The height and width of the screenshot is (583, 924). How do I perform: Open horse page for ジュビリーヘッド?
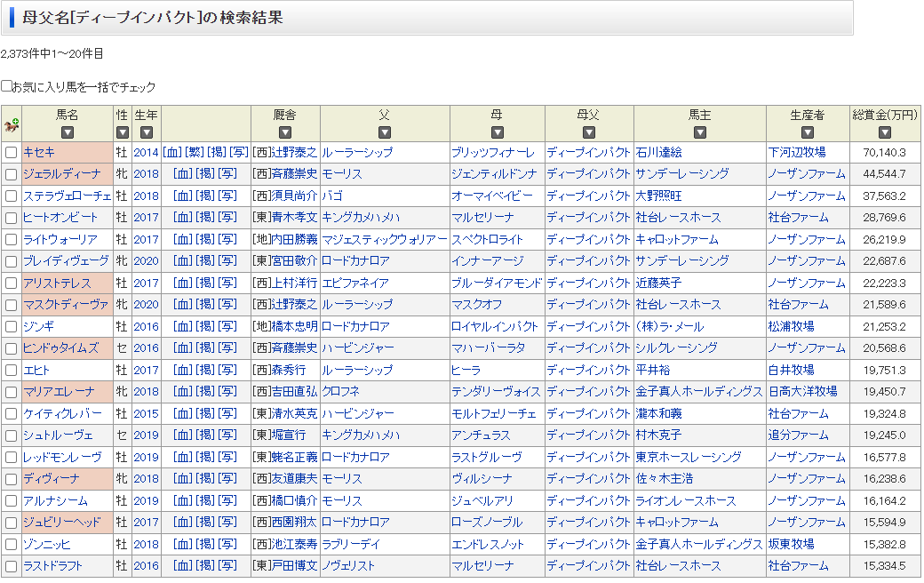point(62,523)
